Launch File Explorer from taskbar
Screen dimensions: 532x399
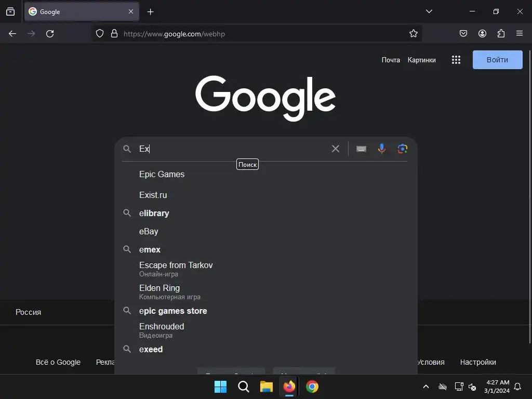(267, 387)
